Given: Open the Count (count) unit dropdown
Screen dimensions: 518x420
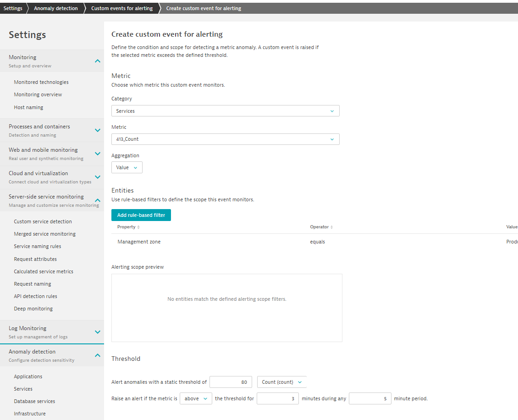Looking at the screenshot, I should click(x=281, y=382).
